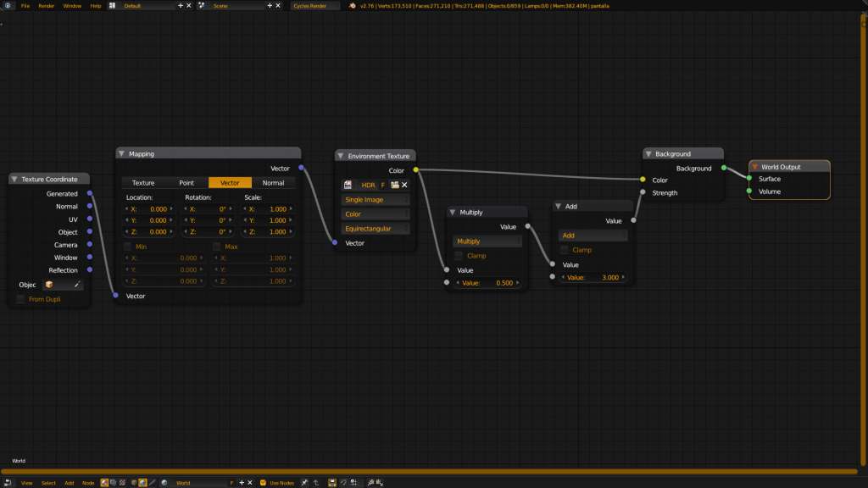Select the Point tab in Mapping node
Screen dimensions: 868x488
coord(186,183)
